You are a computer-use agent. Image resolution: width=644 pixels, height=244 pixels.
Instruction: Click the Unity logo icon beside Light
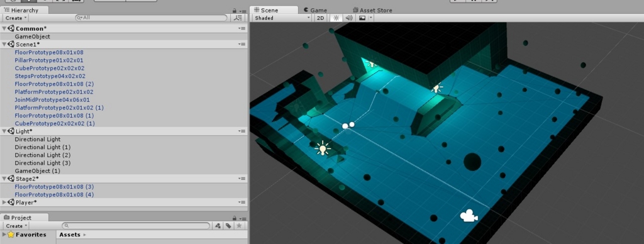(x=11, y=131)
